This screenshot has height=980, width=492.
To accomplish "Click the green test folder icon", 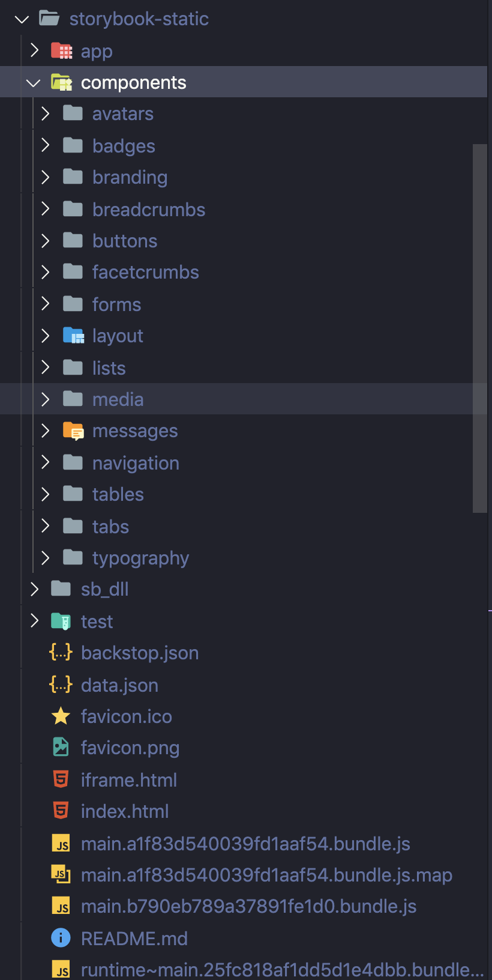I will 61,621.
